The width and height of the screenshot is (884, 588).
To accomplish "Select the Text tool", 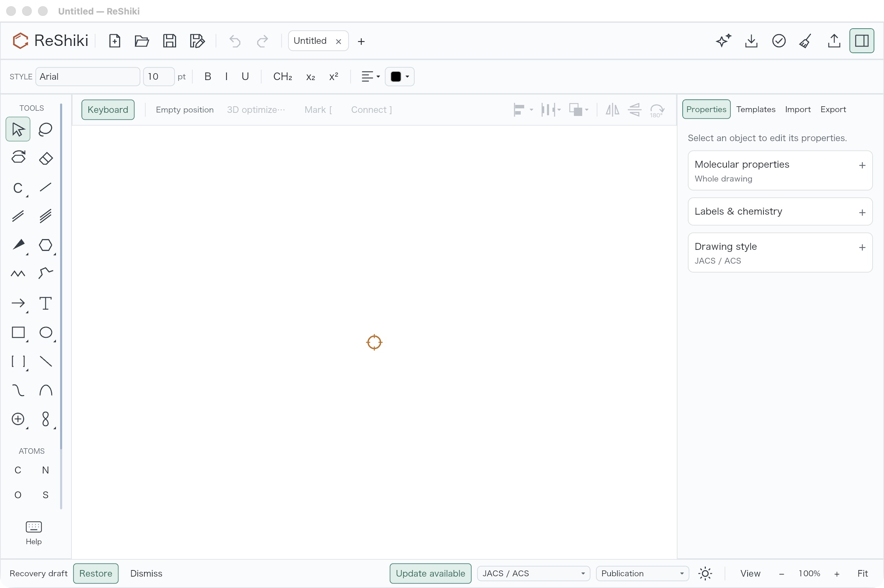I will (45, 303).
